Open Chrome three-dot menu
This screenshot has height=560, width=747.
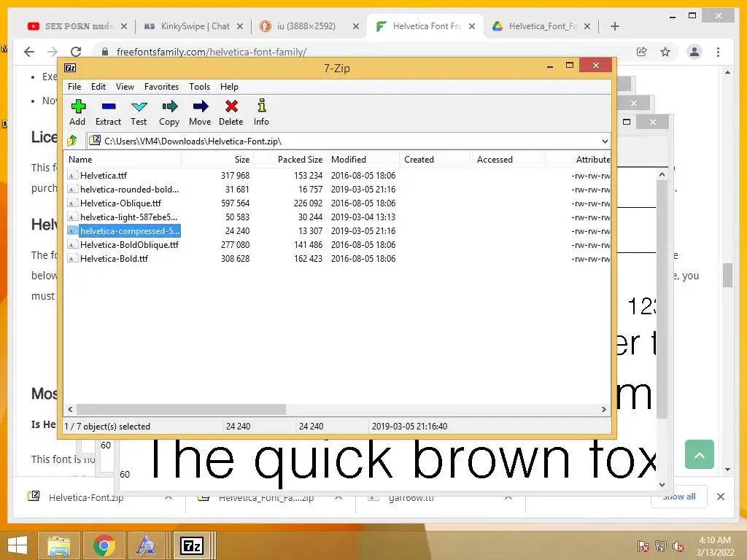(718, 52)
